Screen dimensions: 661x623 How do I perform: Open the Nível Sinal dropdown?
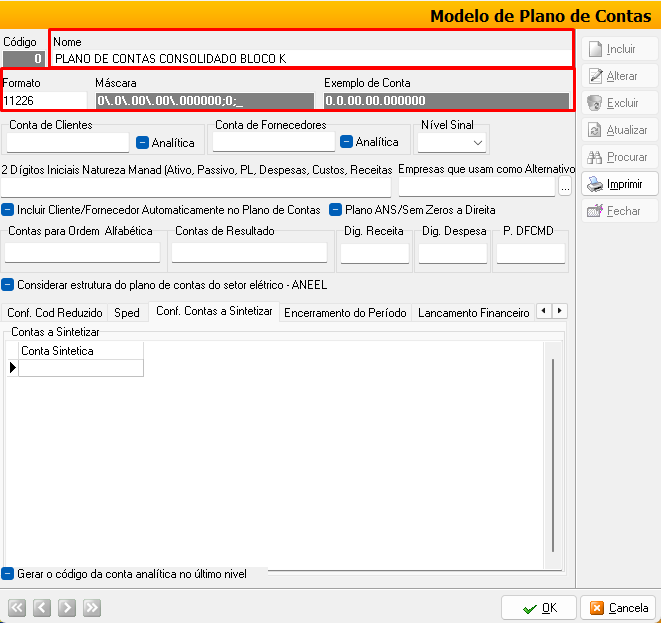coord(477,142)
